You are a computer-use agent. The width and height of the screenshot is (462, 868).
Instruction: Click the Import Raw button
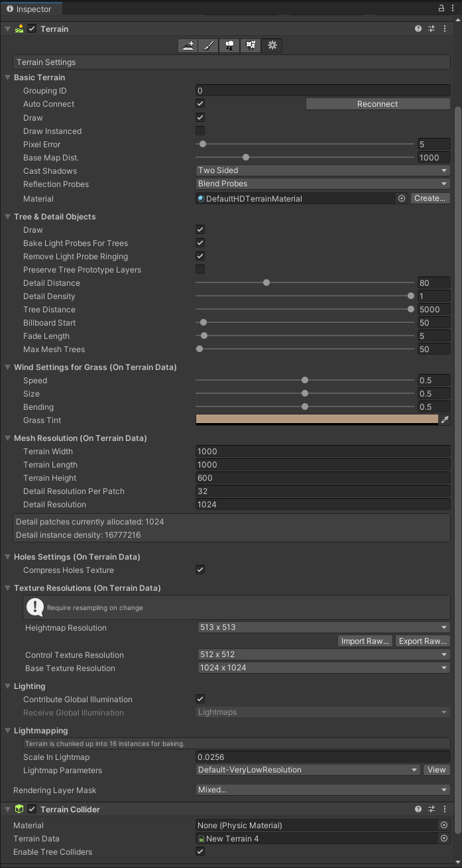pyautogui.click(x=365, y=641)
